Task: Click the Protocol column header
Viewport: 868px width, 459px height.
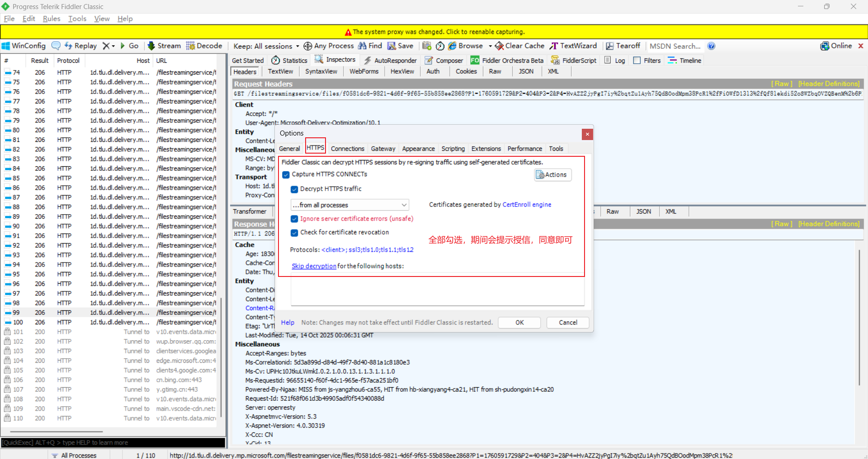Action: coord(68,61)
